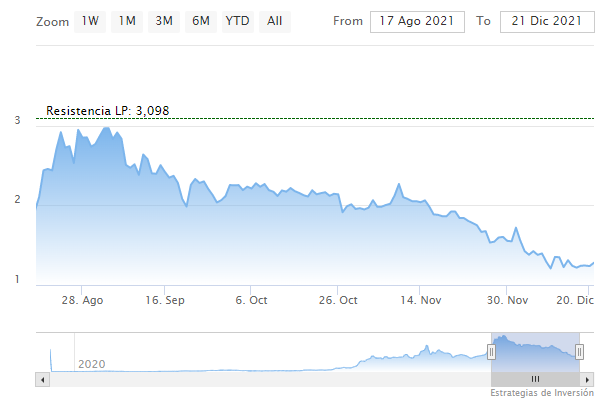Click the scrollbar thumb grip
605x405 pixels.
(x=535, y=379)
